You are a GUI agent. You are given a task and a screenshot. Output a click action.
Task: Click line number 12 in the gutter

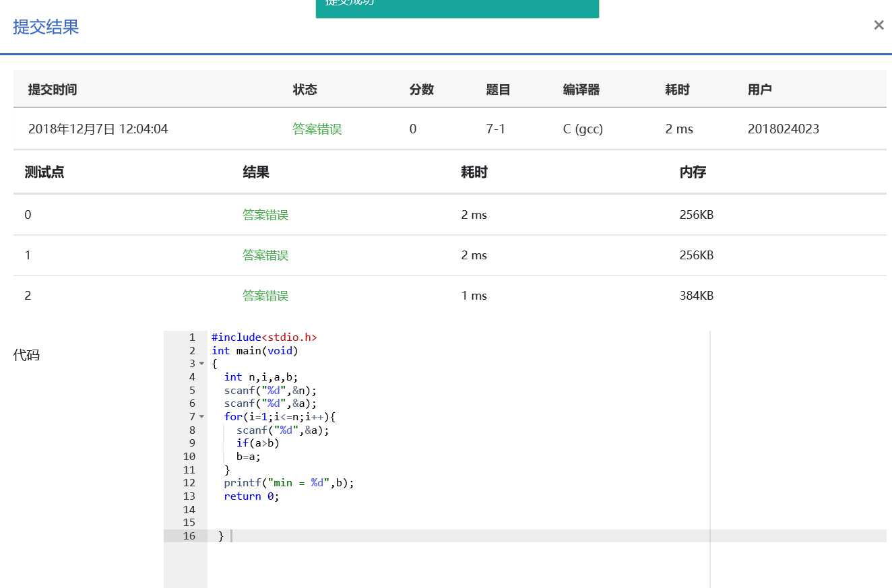(x=189, y=483)
